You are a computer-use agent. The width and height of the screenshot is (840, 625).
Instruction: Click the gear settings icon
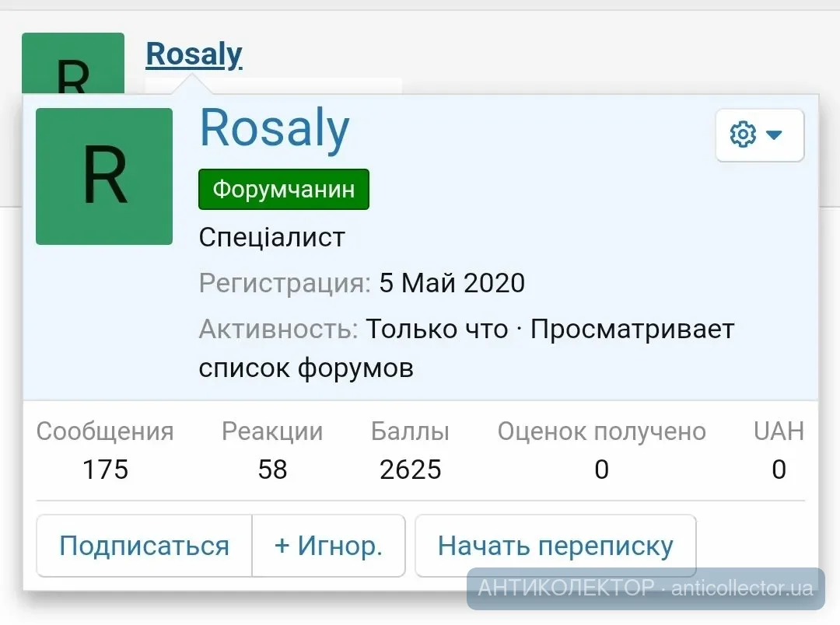[743, 135]
